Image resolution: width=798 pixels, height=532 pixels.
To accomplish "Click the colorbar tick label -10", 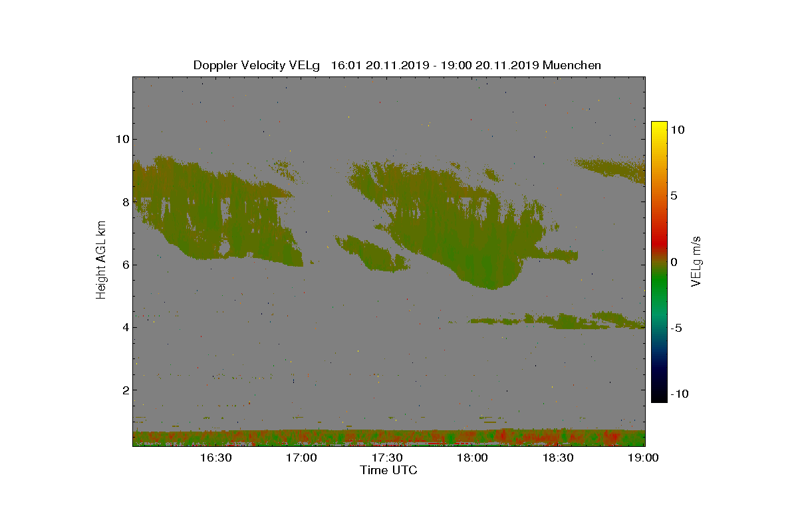I will pyautogui.click(x=678, y=394).
